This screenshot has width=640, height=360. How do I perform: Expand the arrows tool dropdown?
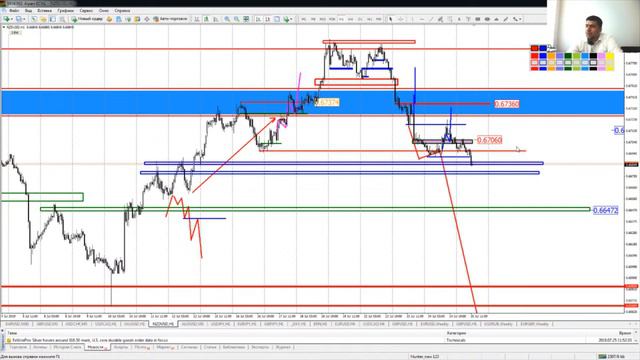pos(520,19)
